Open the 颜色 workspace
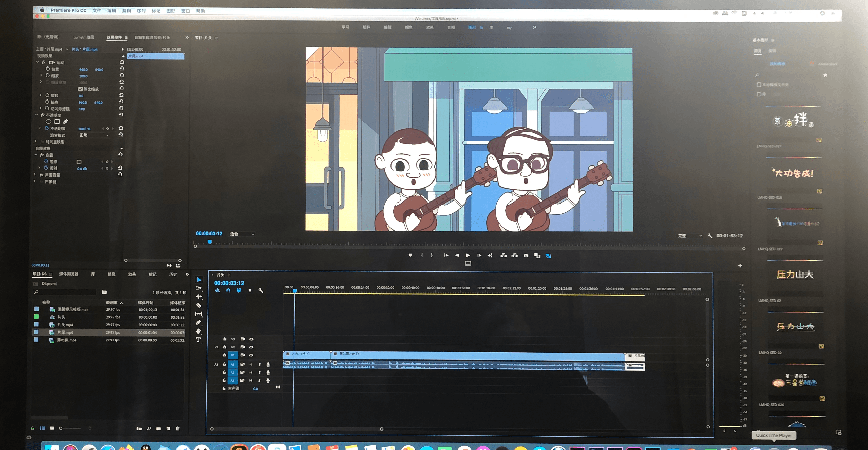868x450 pixels. click(x=409, y=27)
